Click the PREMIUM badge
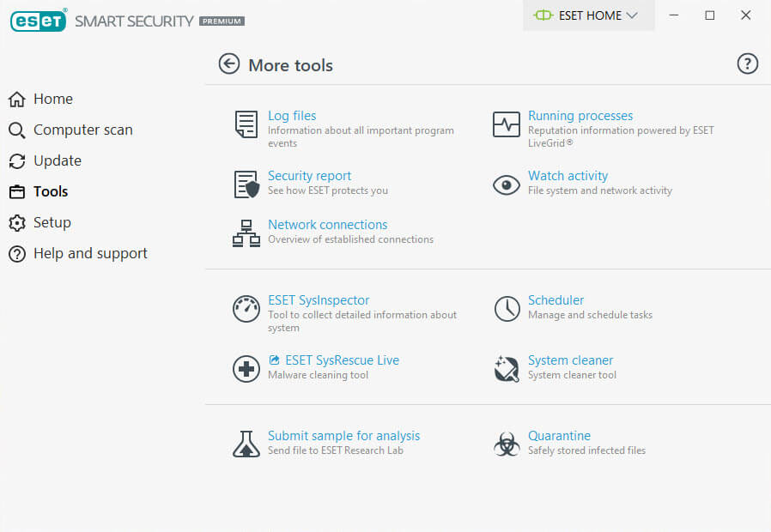Viewport: 771px width, 532px height. pyautogui.click(x=222, y=21)
